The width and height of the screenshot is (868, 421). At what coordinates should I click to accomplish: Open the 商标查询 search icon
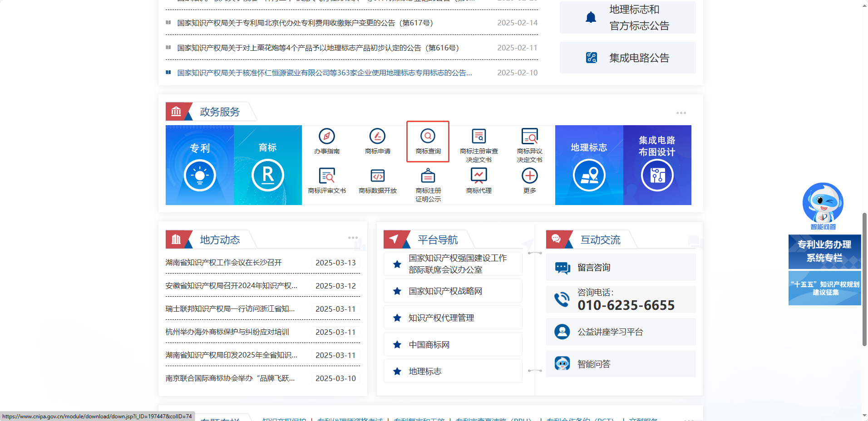point(428,137)
